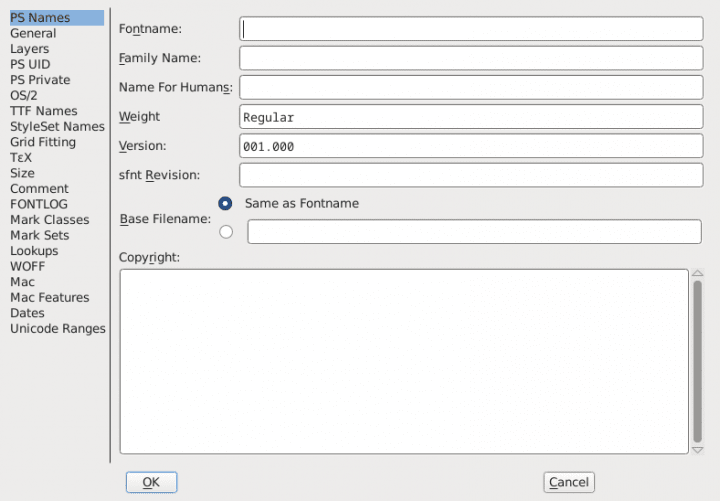720x501 pixels.
Task: Select the FONTLOG category
Action: coord(39,204)
